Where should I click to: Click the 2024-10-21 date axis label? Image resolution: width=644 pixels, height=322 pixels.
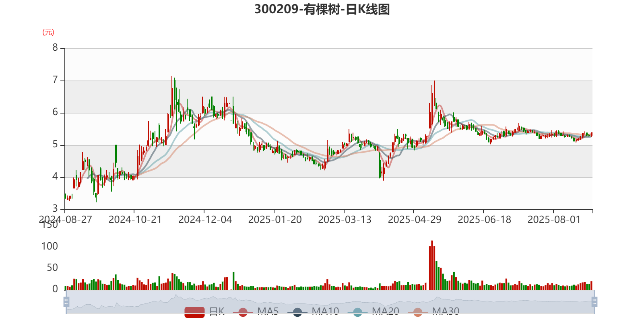[135, 220]
